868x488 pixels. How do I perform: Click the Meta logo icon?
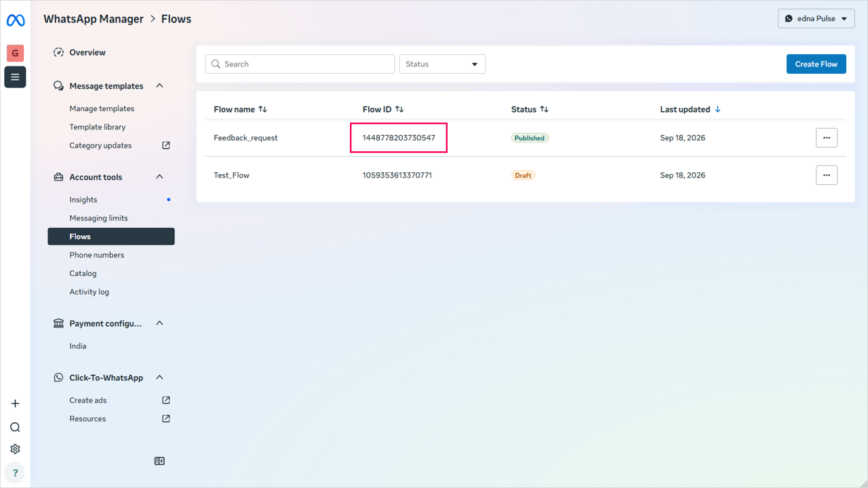tap(15, 20)
